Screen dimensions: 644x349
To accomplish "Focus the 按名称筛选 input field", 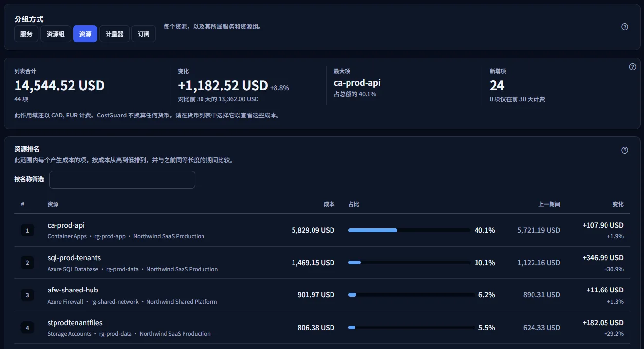I will pyautogui.click(x=122, y=179).
